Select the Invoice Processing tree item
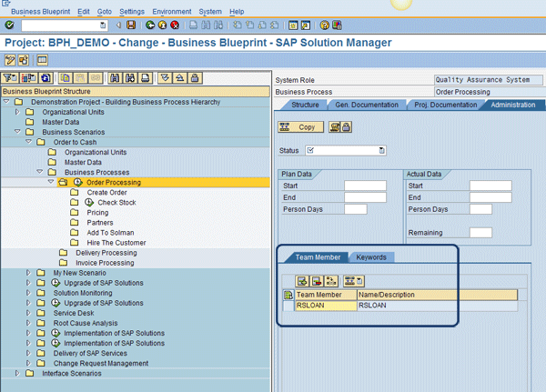 click(x=105, y=263)
